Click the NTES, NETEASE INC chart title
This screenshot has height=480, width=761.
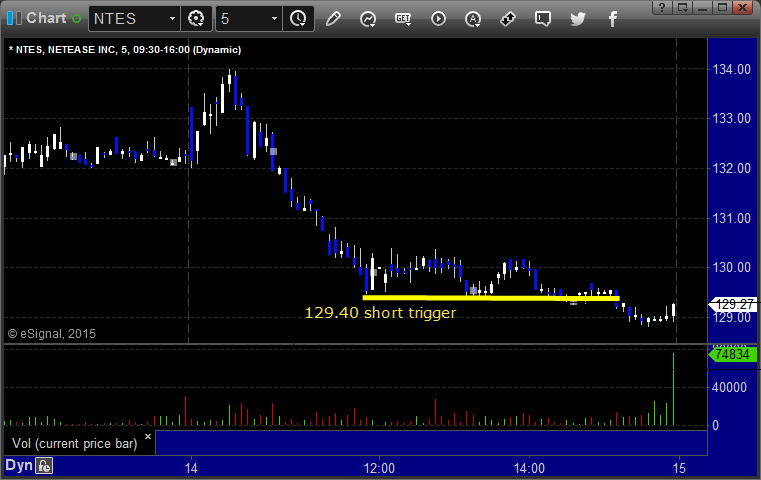(125, 50)
